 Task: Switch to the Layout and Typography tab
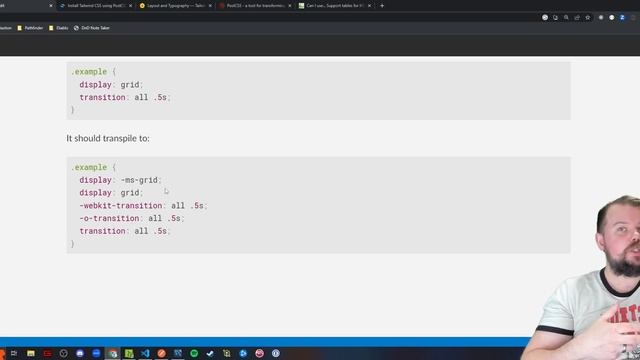coord(175,6)
